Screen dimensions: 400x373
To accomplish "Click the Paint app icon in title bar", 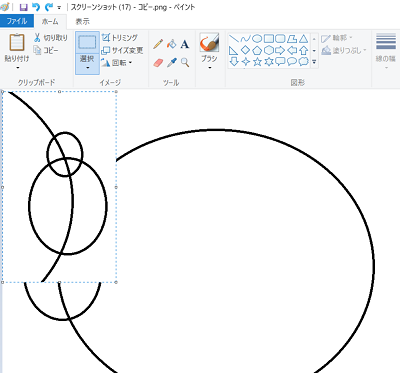I will click(5, 7).
